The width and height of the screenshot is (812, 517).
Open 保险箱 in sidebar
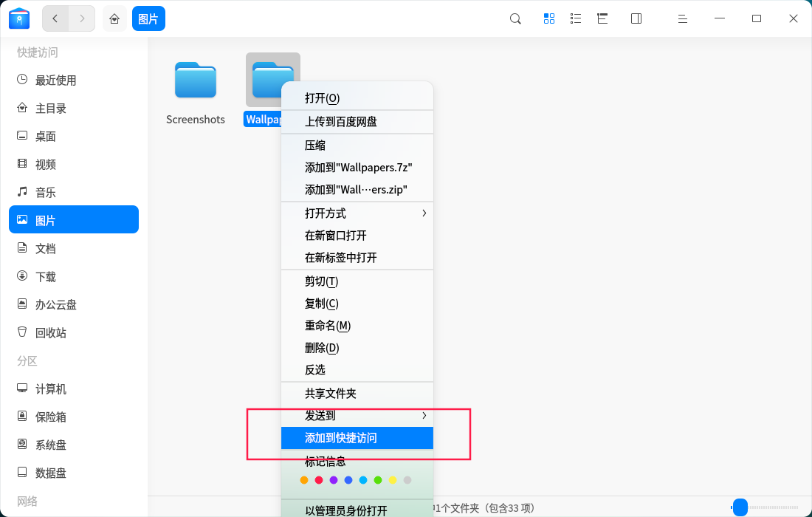pyautogui.click(x=74, y=417)
